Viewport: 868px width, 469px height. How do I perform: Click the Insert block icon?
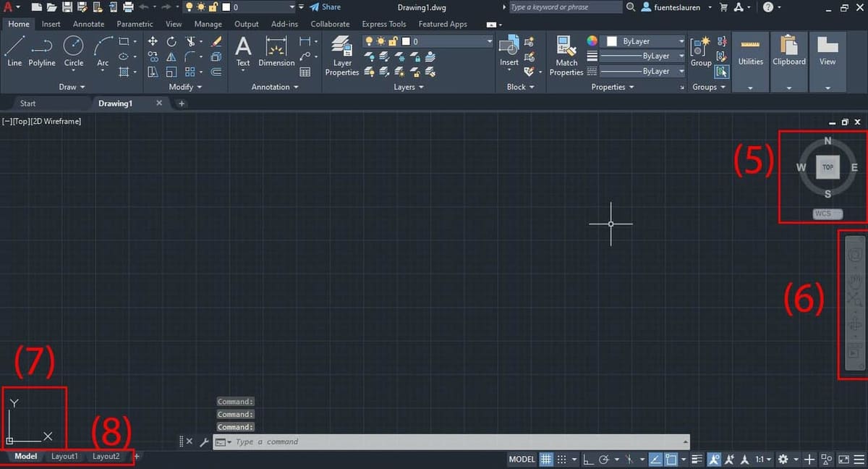[x=509, y=51]
